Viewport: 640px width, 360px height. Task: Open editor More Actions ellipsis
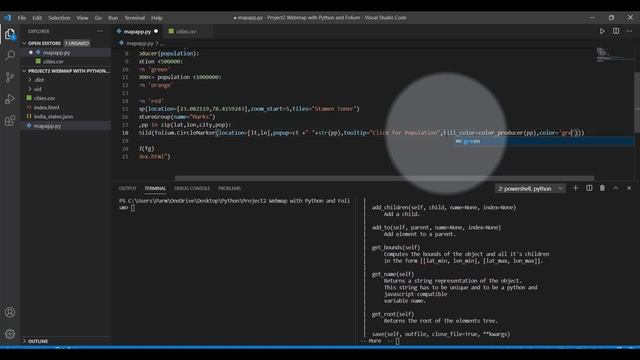pyautogui.click(x=629, y=31)
